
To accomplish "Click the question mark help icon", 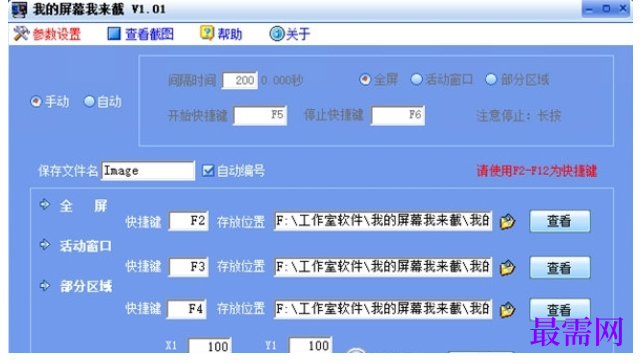I will [x=207, y=33].
